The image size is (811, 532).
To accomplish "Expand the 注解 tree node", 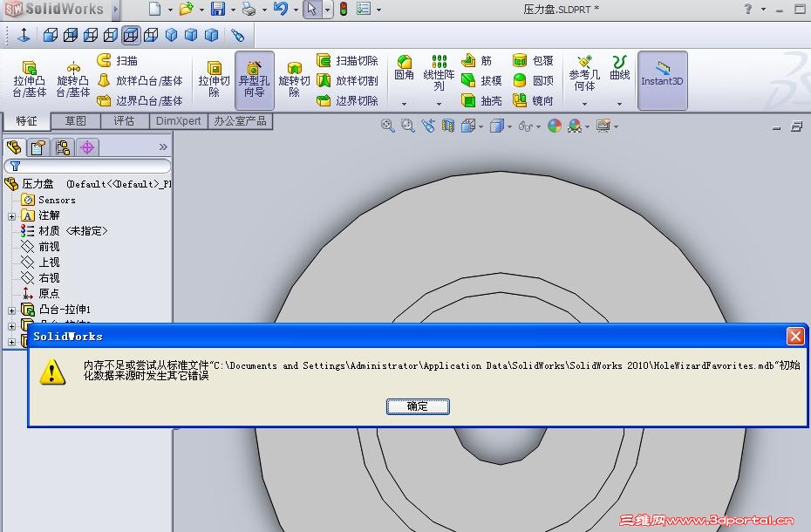I will (x=11, y=216).
